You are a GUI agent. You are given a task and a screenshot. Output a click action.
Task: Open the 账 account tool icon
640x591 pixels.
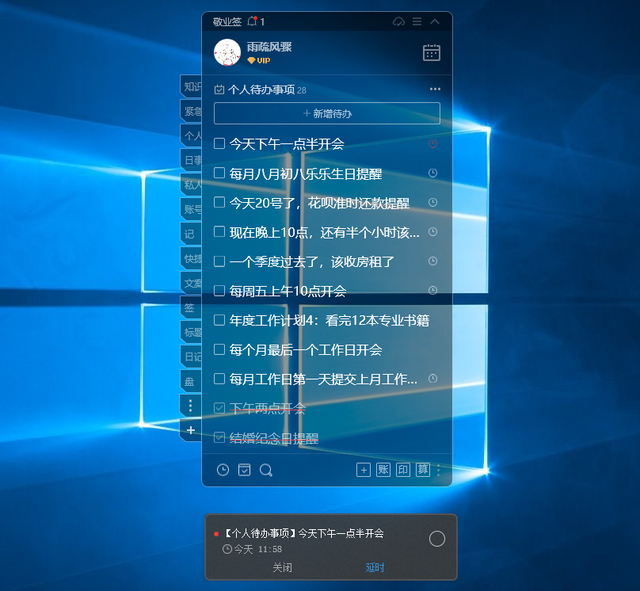(383, 470)
